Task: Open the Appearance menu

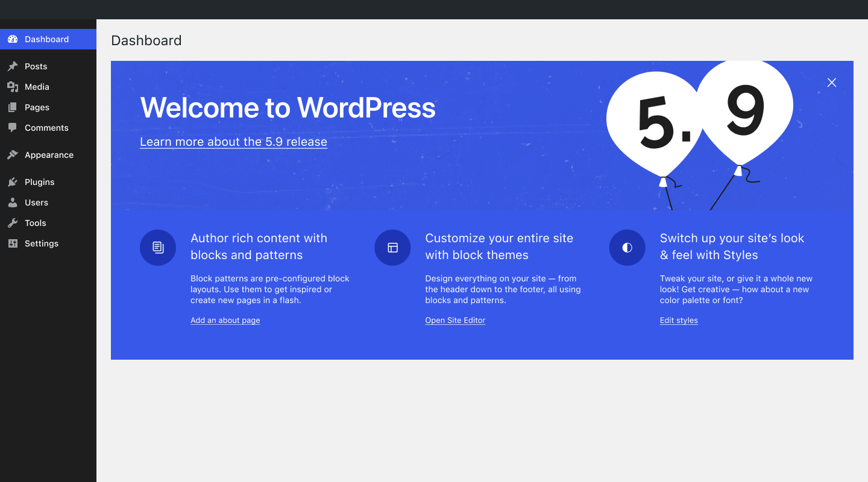Action: [x=48, y=155]
